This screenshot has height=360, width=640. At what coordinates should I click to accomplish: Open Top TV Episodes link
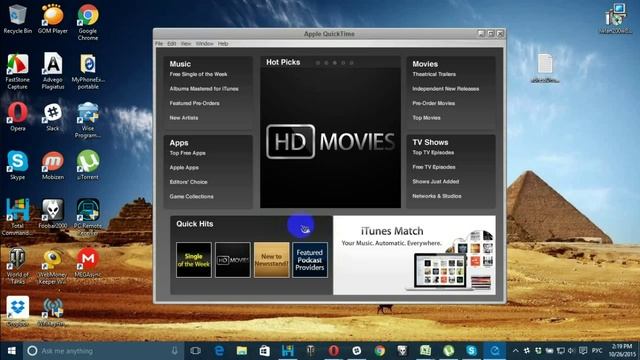point(433,153)
